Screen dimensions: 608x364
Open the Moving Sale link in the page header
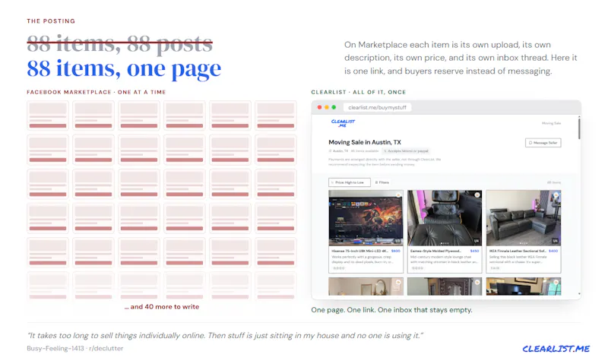coord(551,123)
